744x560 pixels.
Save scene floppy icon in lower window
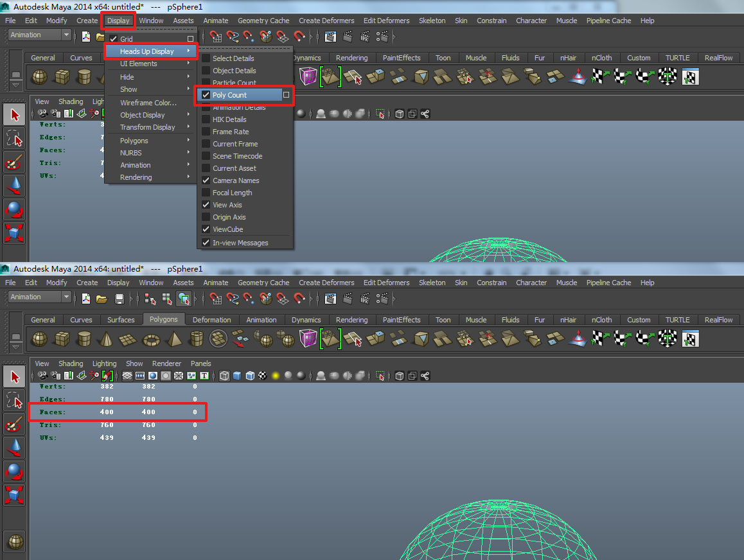120,299
